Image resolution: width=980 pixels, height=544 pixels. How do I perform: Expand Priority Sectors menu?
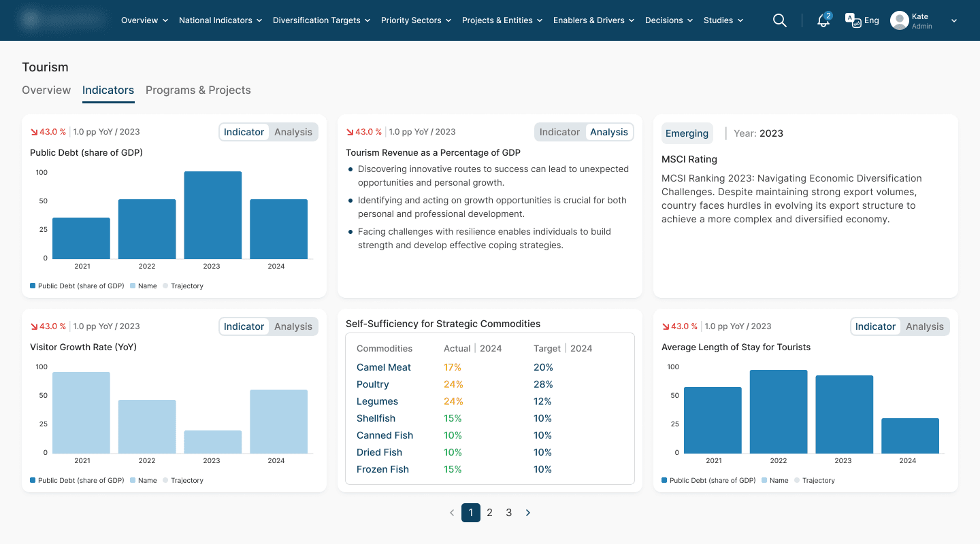(416, 20)
